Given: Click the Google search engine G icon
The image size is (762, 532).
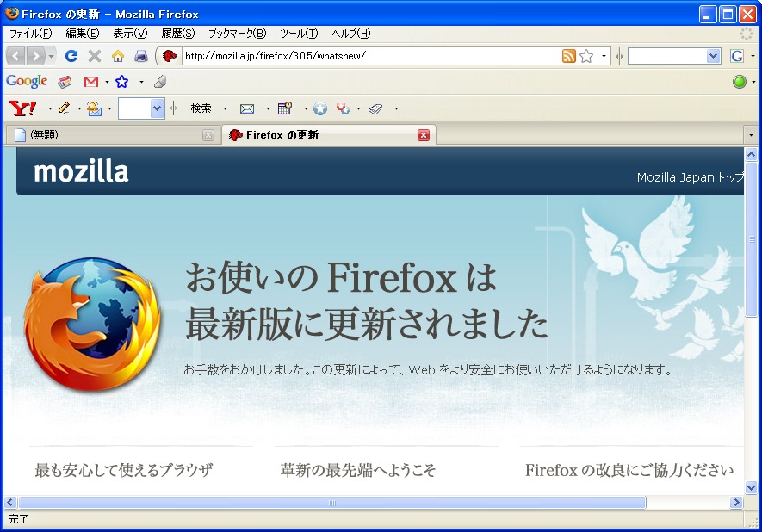Looking at the screenshot, I should coord(737,56).
